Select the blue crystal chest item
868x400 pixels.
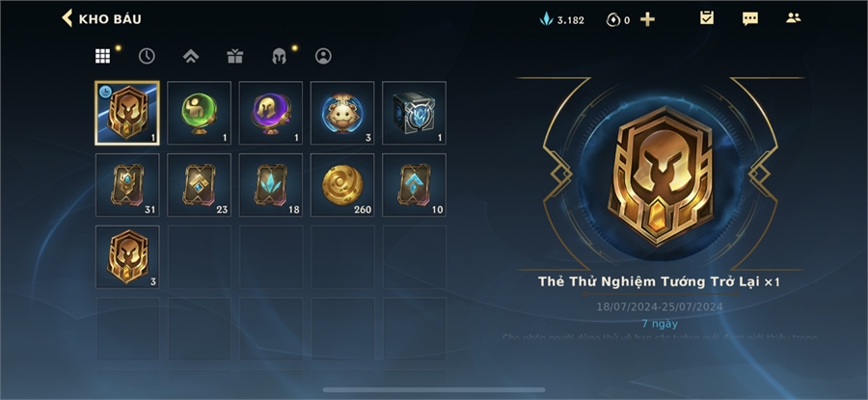tap(414, 113)
